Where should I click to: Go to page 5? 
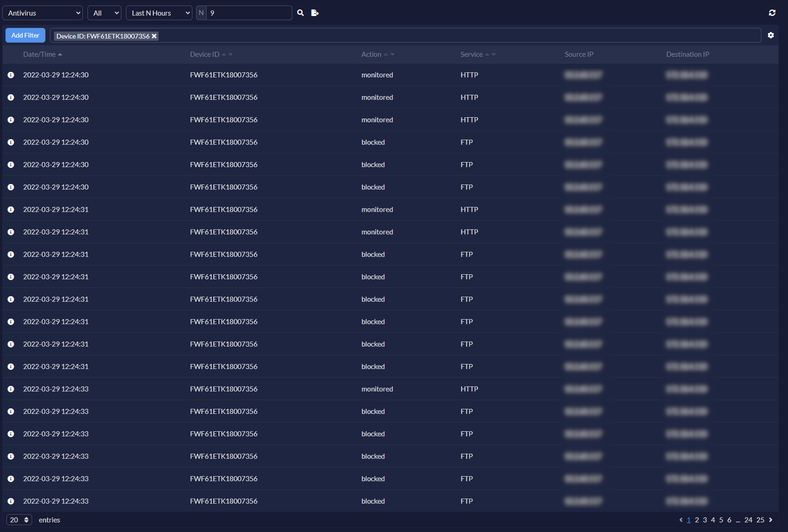tap(721, 520)
